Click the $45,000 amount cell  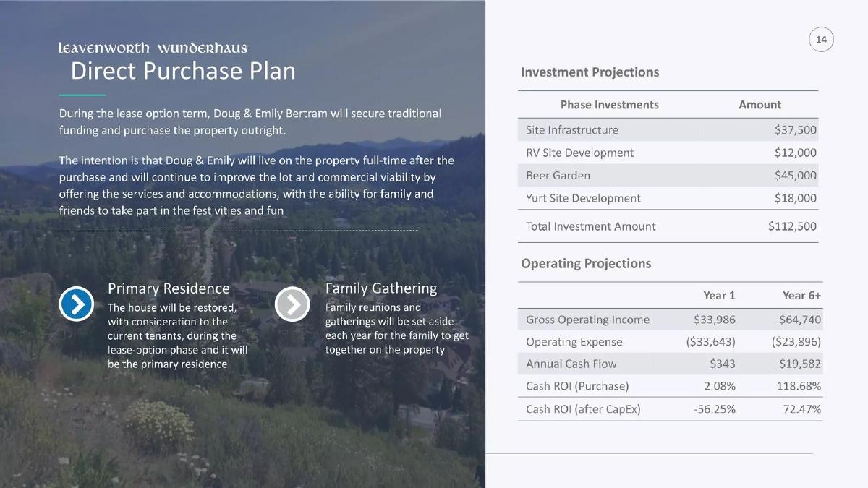coord(796,176)
